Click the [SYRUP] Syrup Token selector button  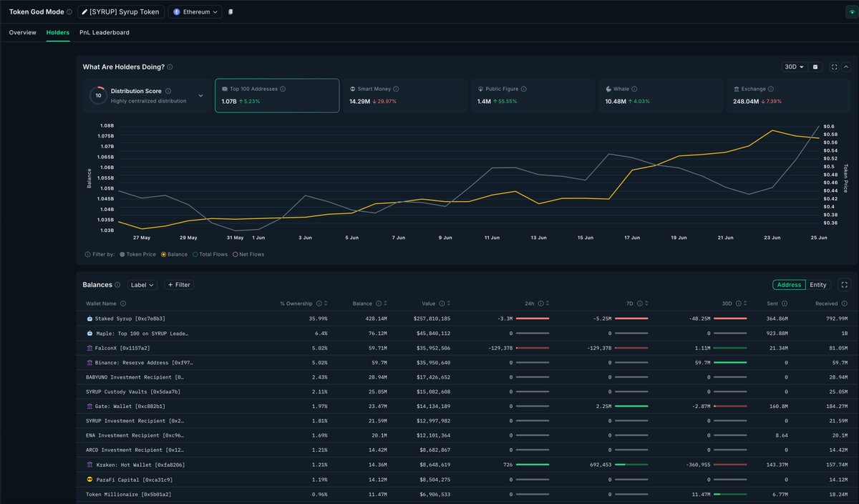pyautogui.click(x=121, y=12)
